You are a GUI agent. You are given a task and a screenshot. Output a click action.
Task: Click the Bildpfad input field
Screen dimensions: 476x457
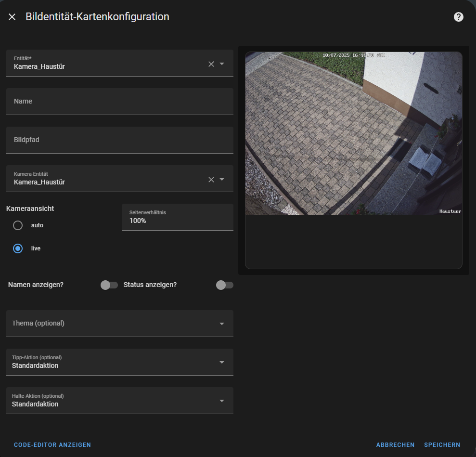(119, 140)
